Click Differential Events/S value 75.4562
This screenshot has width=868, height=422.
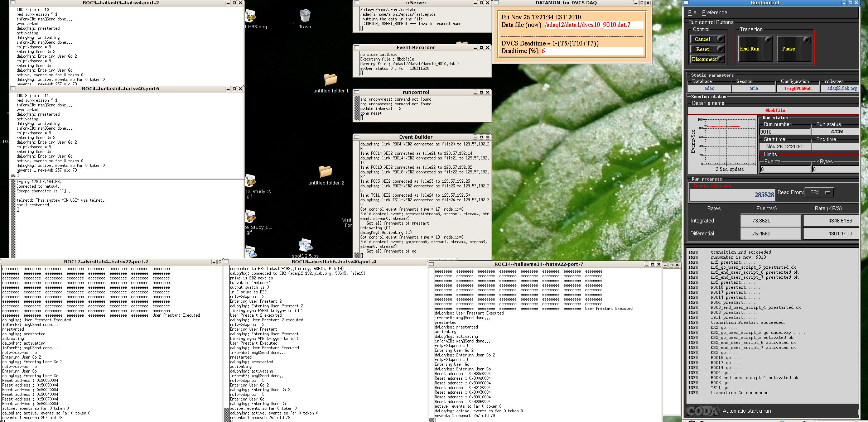[x=770, y=234]
